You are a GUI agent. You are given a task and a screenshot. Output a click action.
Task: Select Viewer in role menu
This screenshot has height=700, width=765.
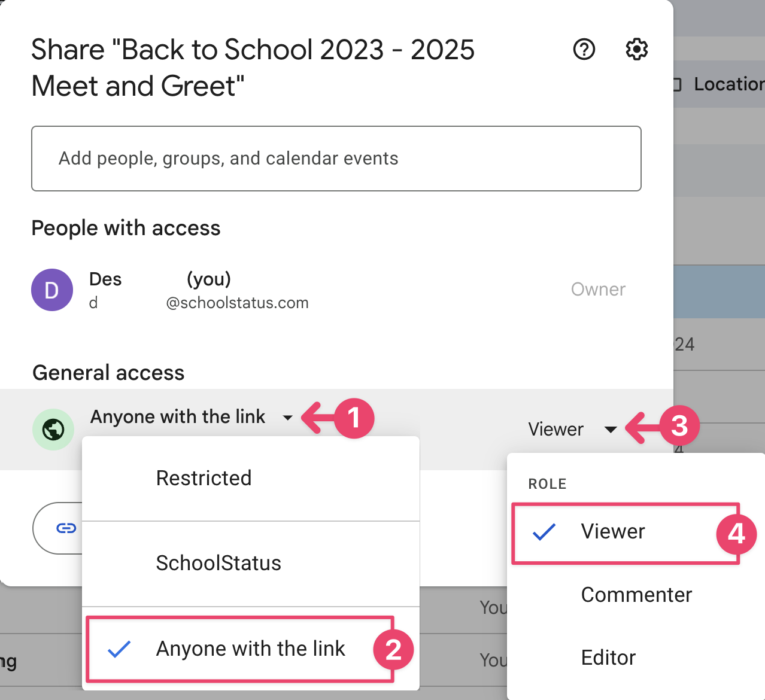[613, 532]
